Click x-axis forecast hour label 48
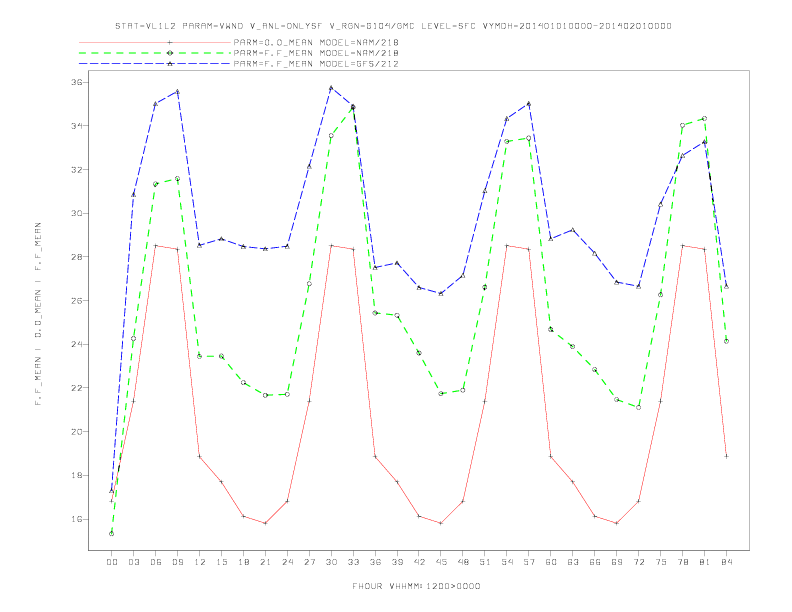Viewport: 792px width, 612px height. [x=463, y=562]
